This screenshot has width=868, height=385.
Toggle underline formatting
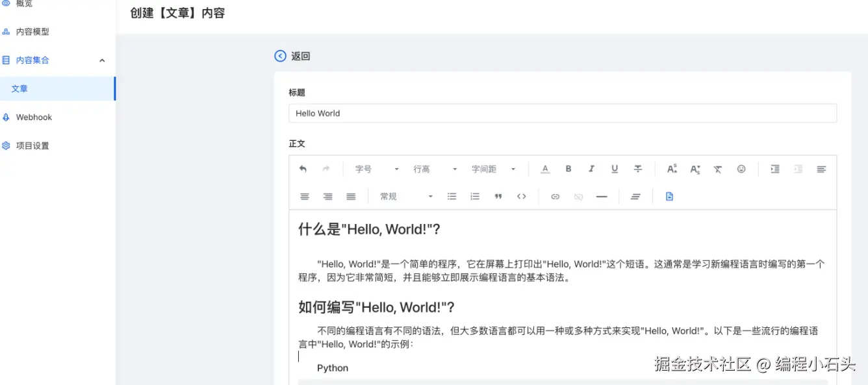click(615, 169)
